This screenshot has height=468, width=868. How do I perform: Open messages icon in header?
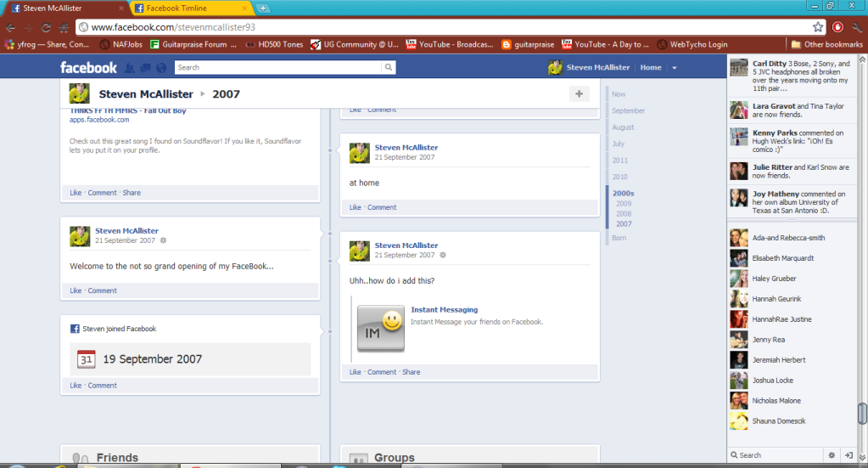pos(146,68)
